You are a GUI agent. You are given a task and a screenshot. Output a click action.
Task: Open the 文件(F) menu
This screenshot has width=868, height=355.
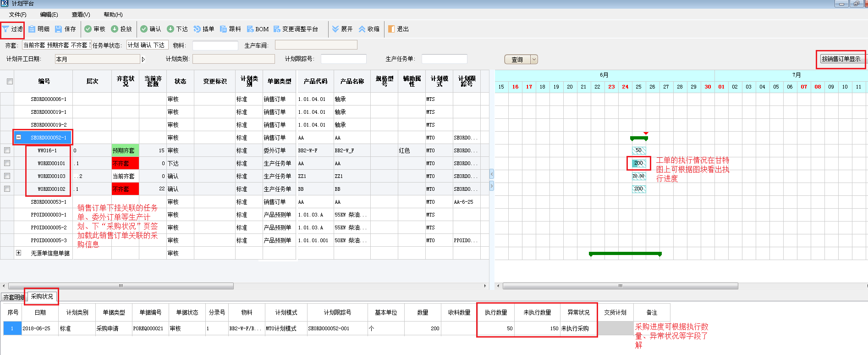(x=18, y=15)
